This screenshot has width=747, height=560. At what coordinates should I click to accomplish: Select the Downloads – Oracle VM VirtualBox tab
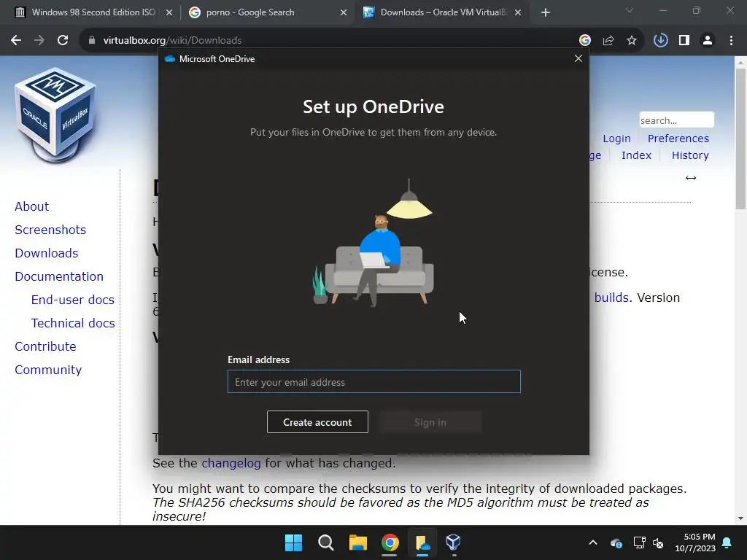coord(441,12)
